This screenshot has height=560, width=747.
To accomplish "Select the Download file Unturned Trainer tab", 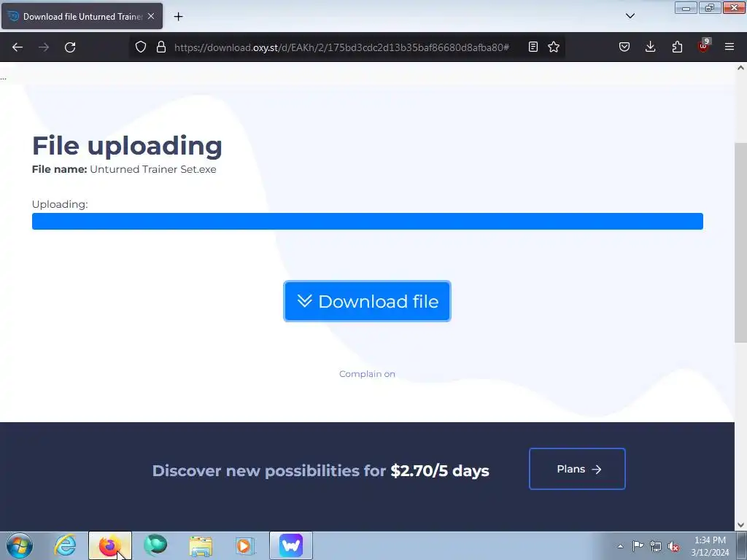I will click(x=82, y=17).
